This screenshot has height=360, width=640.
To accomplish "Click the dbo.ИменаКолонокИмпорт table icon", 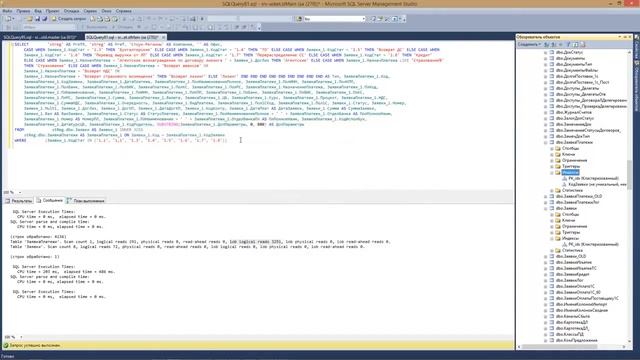I will click(x=552, y=304).
